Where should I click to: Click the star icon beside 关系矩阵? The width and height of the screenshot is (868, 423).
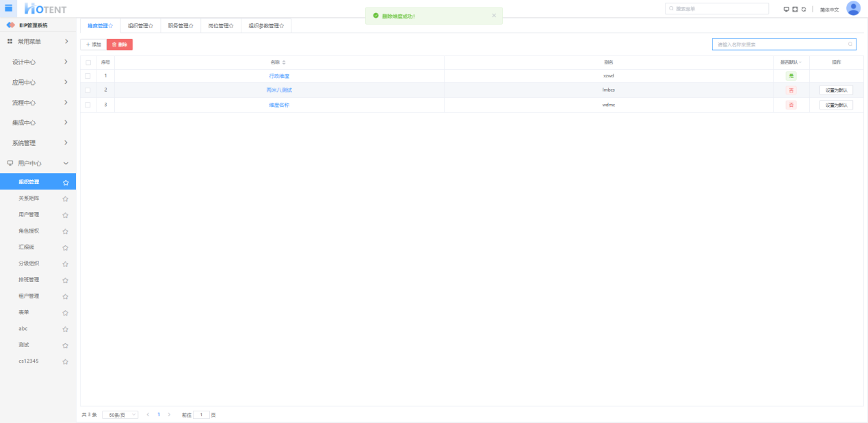[66, 198]
